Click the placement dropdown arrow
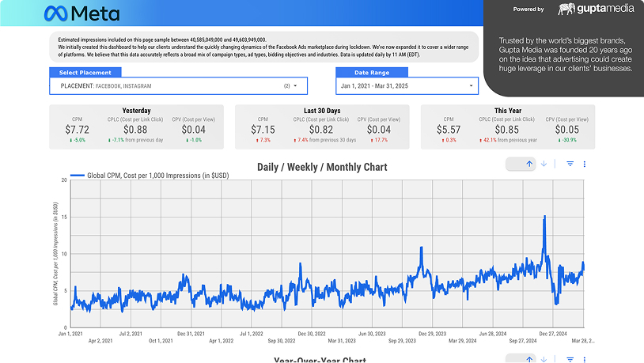The height and width of the screenshot is (363, 644). point(295,86)
